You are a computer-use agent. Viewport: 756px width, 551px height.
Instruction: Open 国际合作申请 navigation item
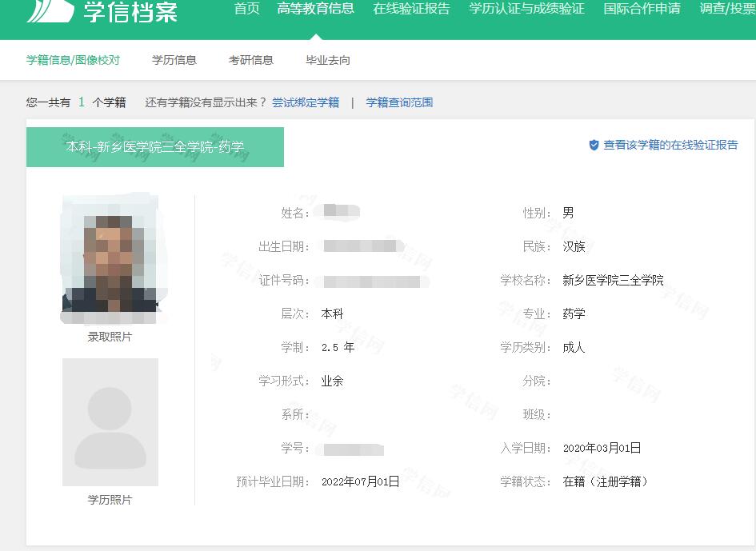click(x=642, y=10)
